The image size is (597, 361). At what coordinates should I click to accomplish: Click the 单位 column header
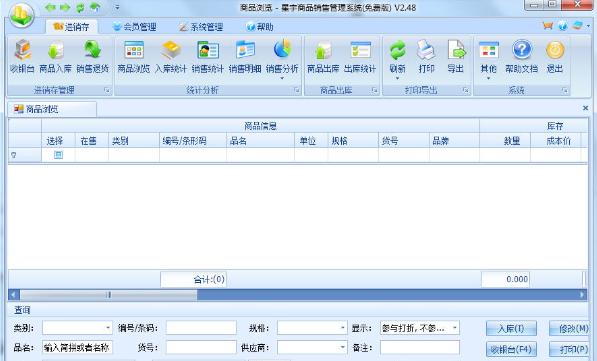click(311, 141)
